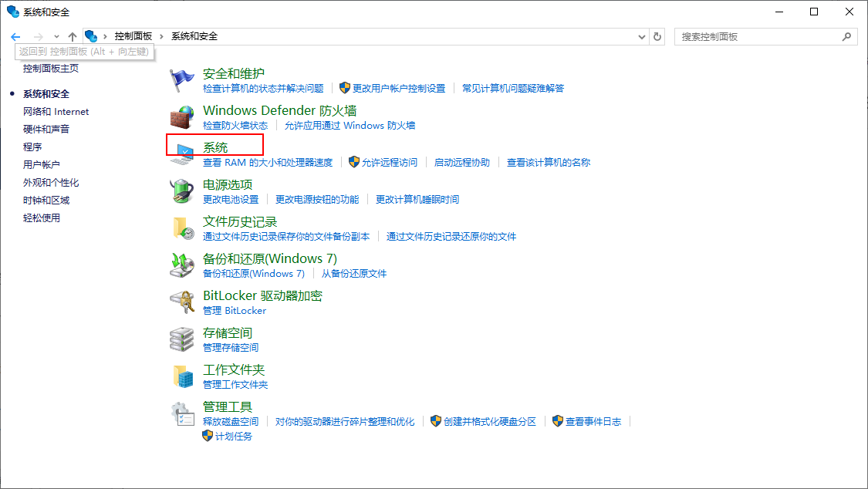This screenshot has height=489, width=868.
Task: Open 网络和 Internet category in sidebar
Action: click(x=56, y=111)
